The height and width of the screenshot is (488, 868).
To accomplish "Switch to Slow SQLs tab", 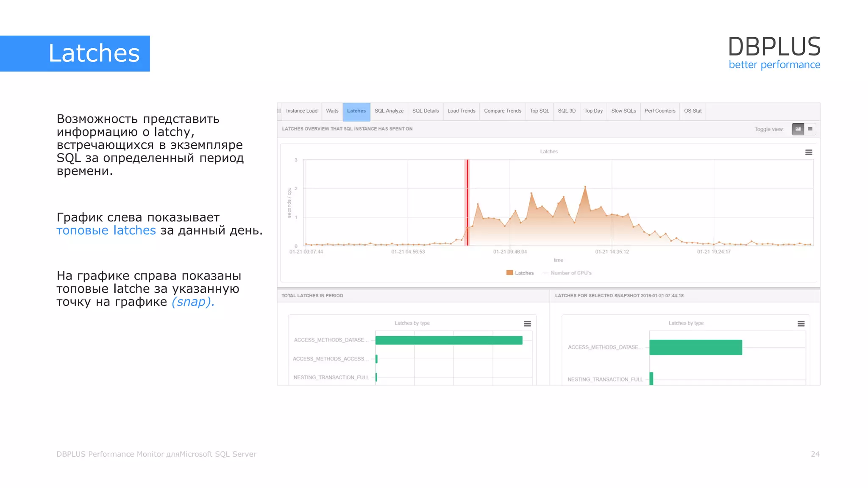I will coord(623,111).
